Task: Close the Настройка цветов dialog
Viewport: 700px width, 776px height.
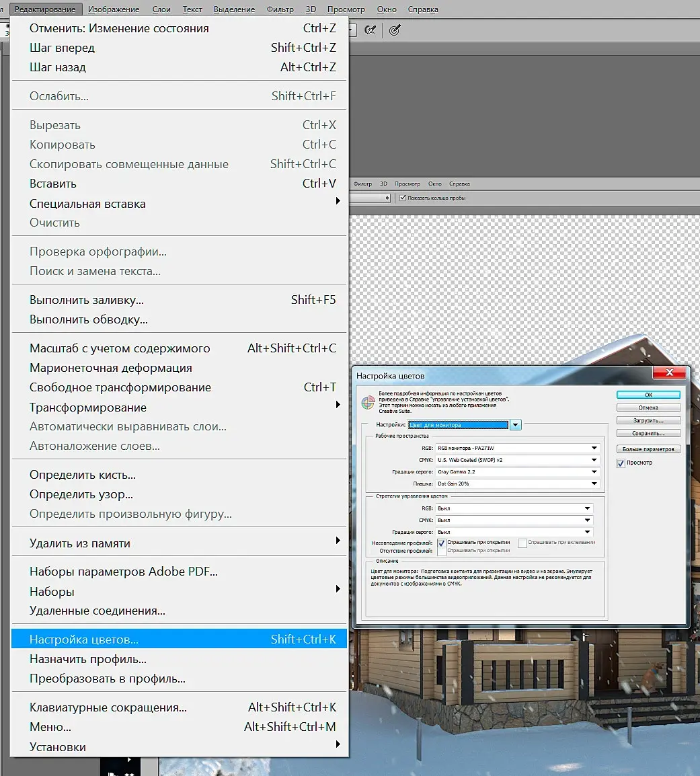Action: tap(669, 373)
